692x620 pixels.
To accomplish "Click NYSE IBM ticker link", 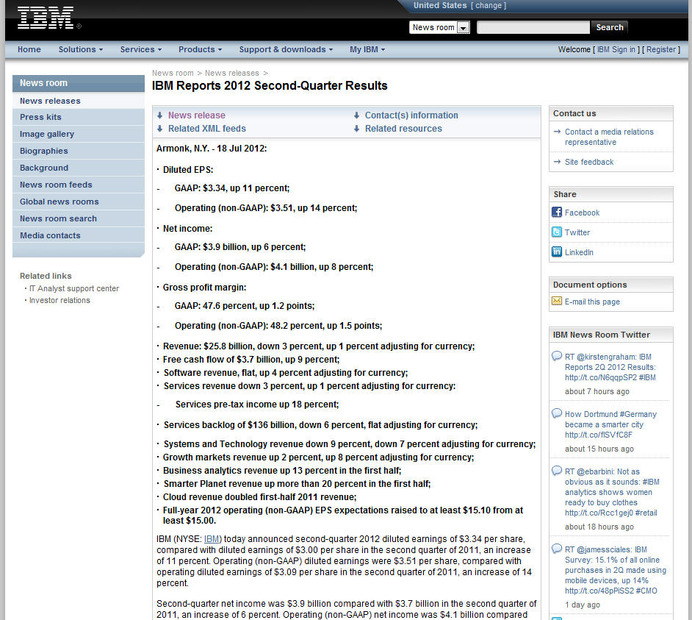I will point(212,539).
